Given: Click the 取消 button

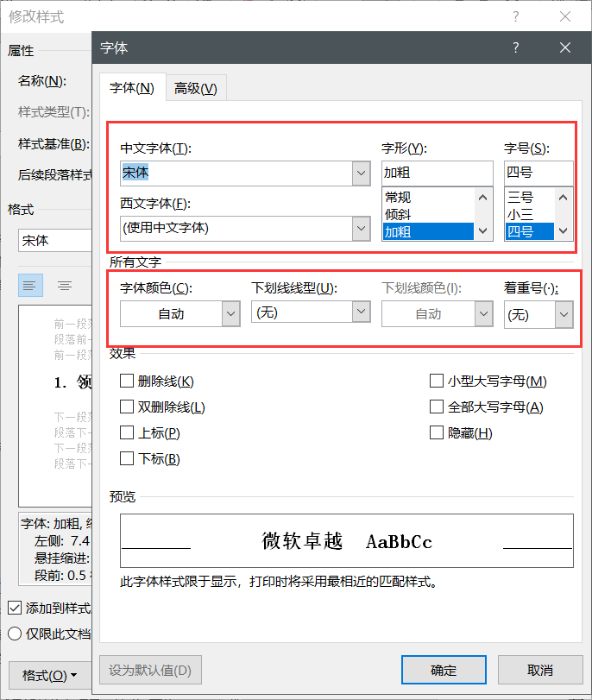Looking at the screenshot, I should [539, 670].
